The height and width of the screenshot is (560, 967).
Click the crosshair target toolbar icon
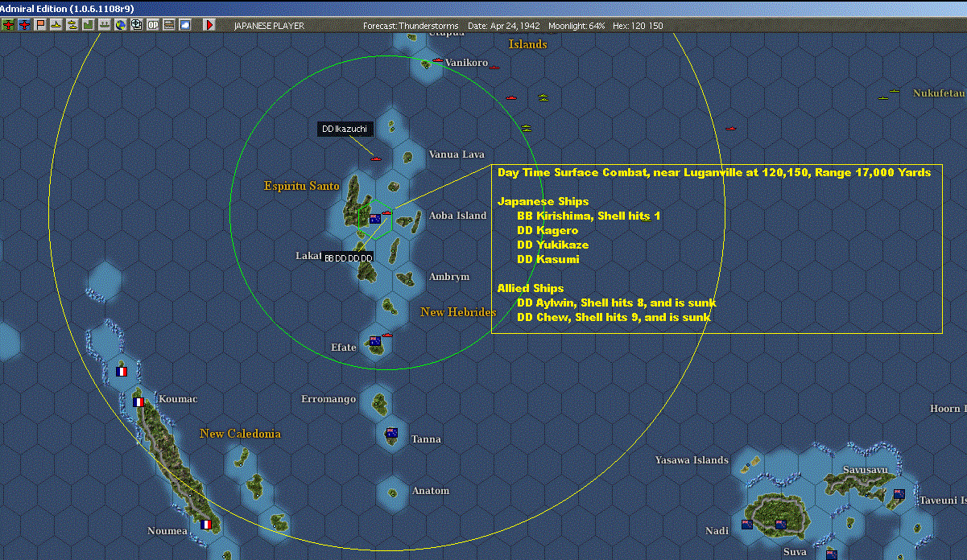coord(136,25)
